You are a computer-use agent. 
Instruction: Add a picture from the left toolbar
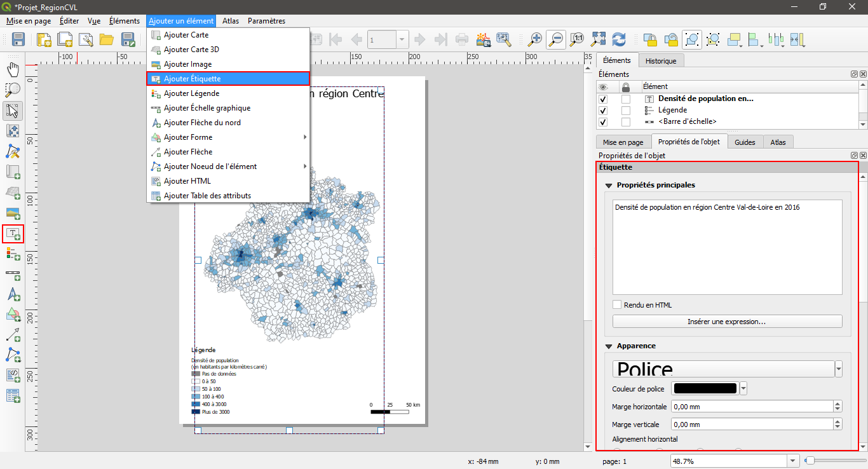13,213
